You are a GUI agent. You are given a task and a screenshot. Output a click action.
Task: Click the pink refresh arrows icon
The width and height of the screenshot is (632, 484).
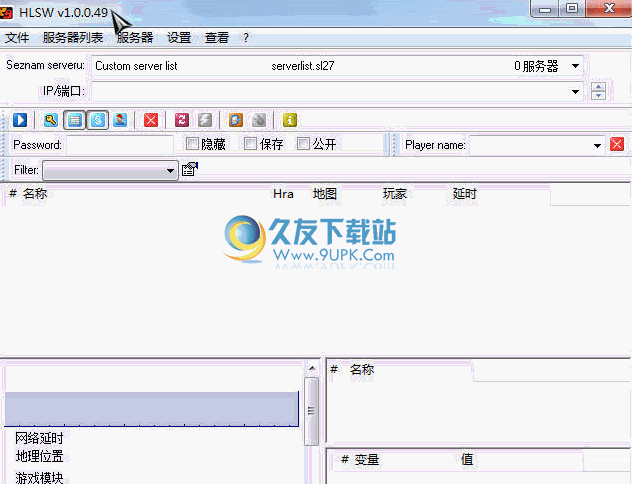[182, 120]
